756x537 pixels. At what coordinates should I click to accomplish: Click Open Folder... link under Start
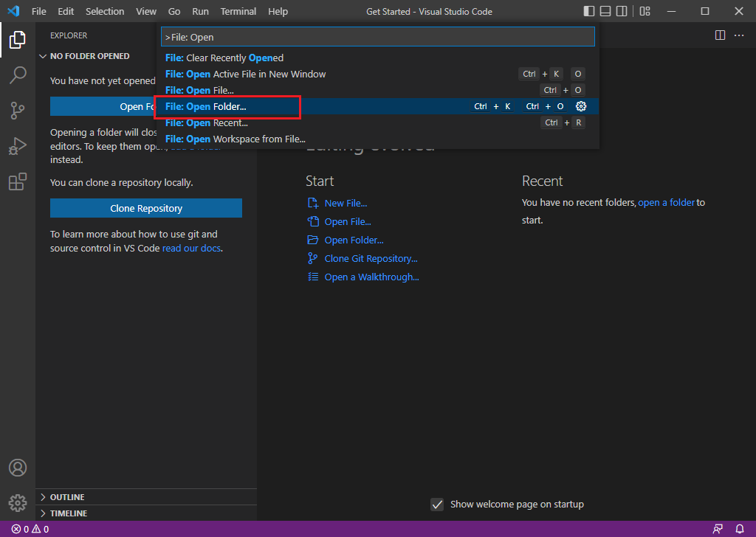pyautogui.click(x=354, y=240)
